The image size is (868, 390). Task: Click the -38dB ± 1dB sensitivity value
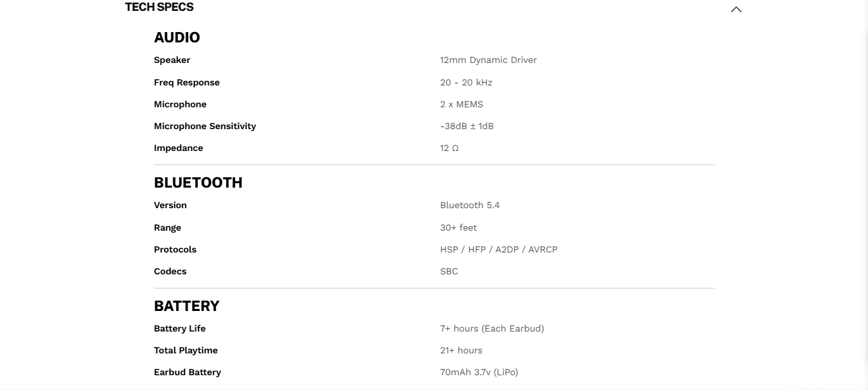466,126
